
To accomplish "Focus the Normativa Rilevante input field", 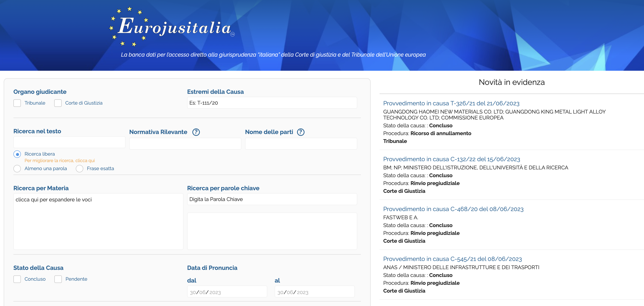I will [x=185, y=144].
